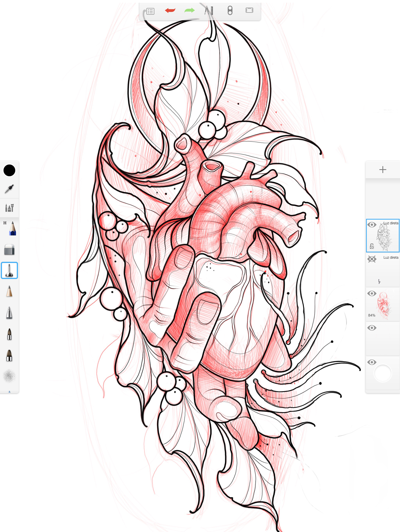Toggle transparency lock on top layer
The height and width of the screenshot is (532, 400).
[x=372, y=246]
